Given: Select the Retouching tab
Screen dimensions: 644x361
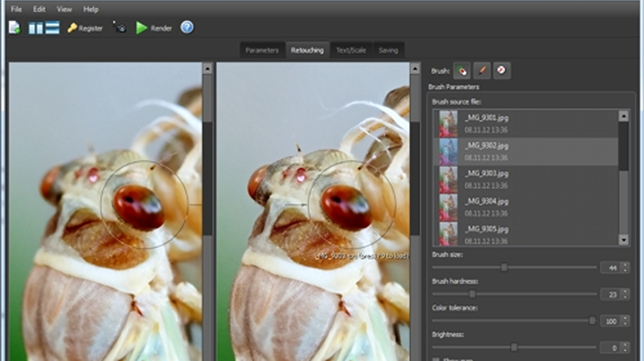Looking at the screenshot, I should tap(307, 50).
